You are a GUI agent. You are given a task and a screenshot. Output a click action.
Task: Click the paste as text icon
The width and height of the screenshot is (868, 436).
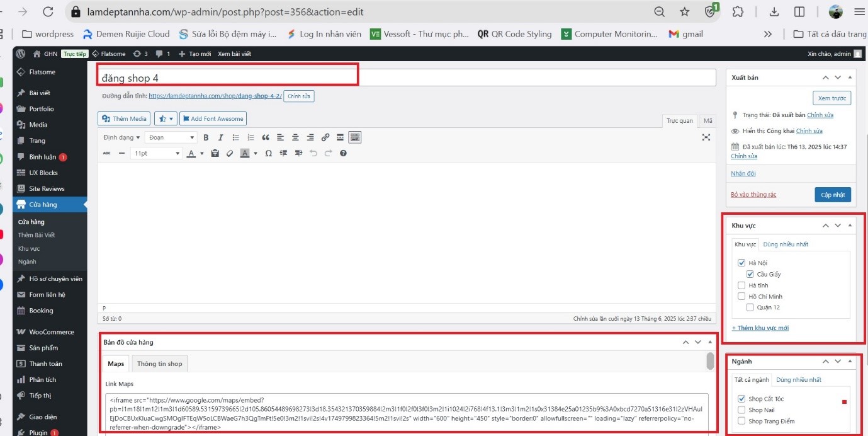(215, 153)
